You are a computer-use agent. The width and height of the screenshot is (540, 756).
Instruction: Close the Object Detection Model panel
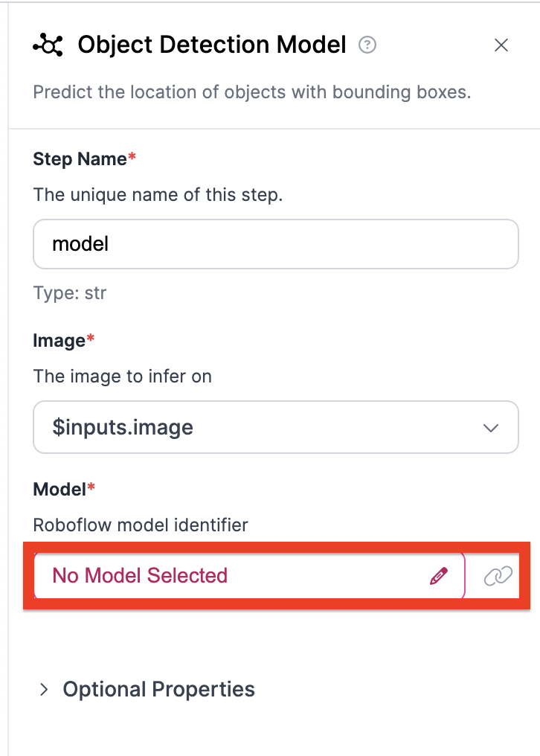click(x=501, y=45)
